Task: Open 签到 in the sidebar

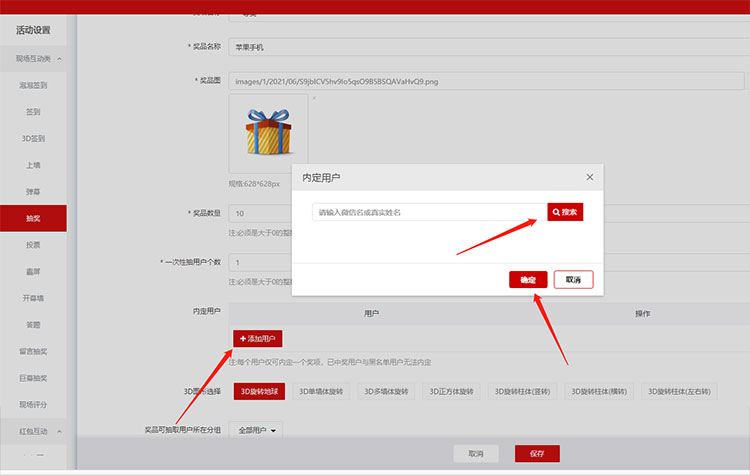Action: tap(33, 112)
